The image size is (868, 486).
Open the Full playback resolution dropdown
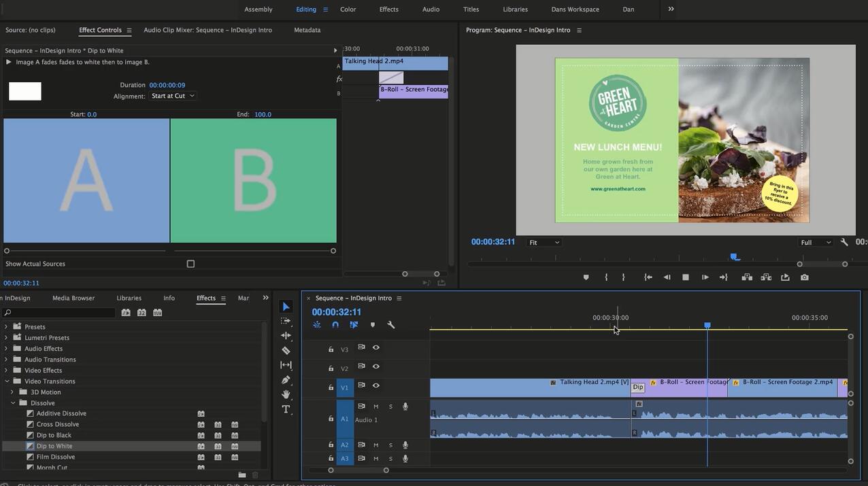tap(816, 242)
